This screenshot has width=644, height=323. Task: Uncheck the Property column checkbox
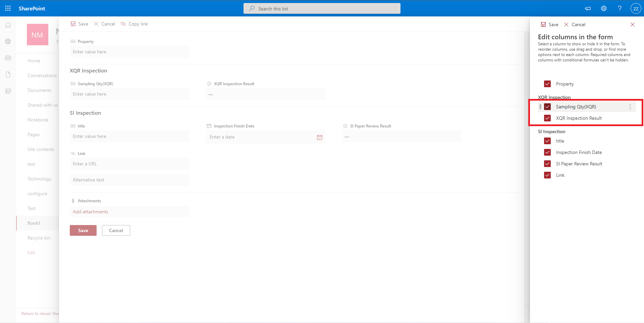click(547, 84)
